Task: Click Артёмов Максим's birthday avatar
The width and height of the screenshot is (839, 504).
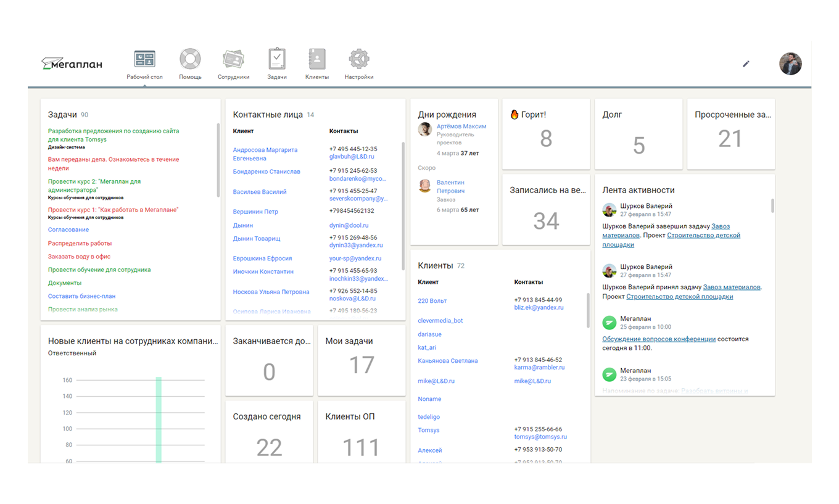Action: pos(424,130)
